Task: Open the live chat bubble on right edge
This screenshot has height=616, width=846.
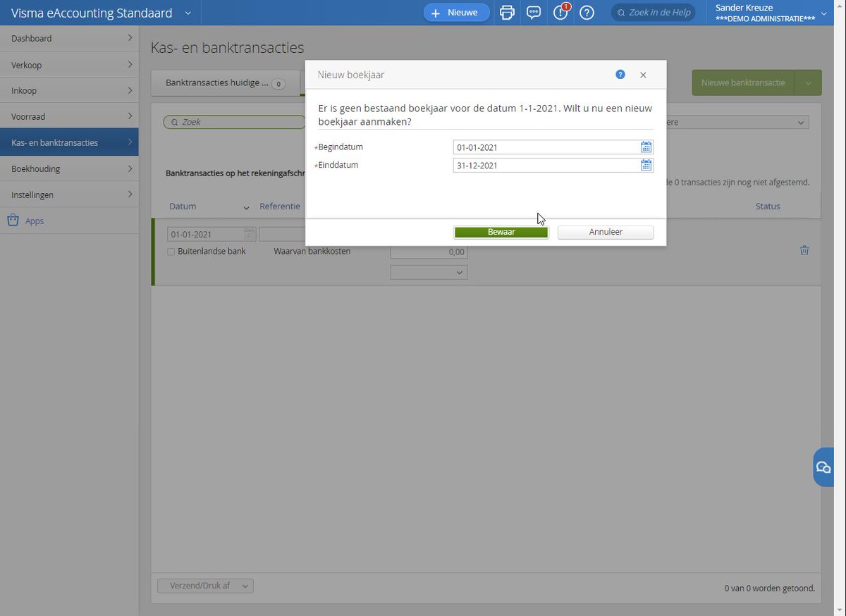Action: click(x=823, y=467)
